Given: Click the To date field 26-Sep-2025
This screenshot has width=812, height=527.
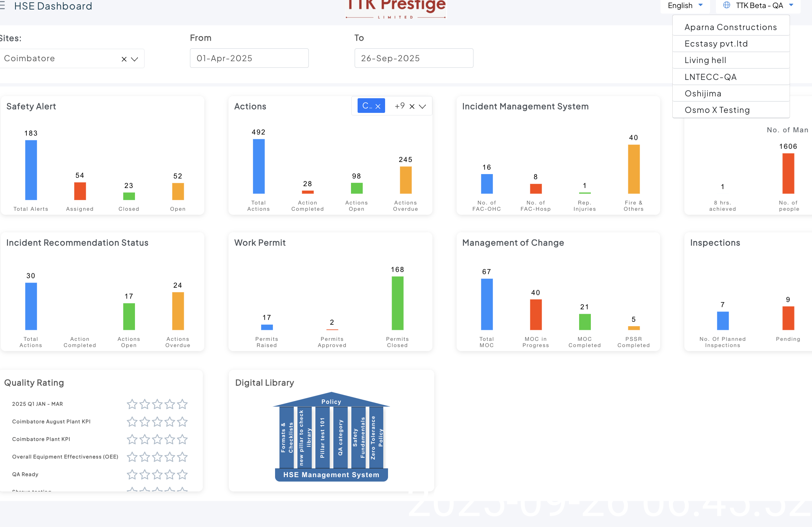Looking at the screenshot, I should click(414, 58).
